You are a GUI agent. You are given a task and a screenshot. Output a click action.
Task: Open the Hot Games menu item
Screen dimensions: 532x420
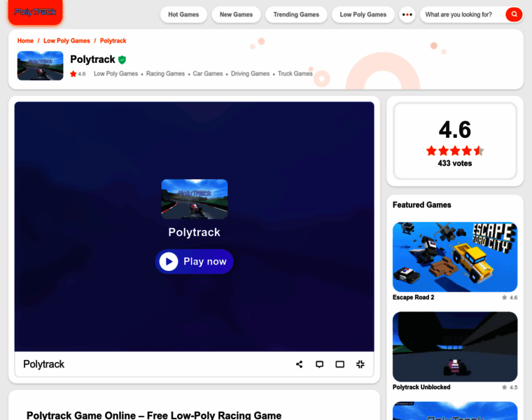[183, 15]
